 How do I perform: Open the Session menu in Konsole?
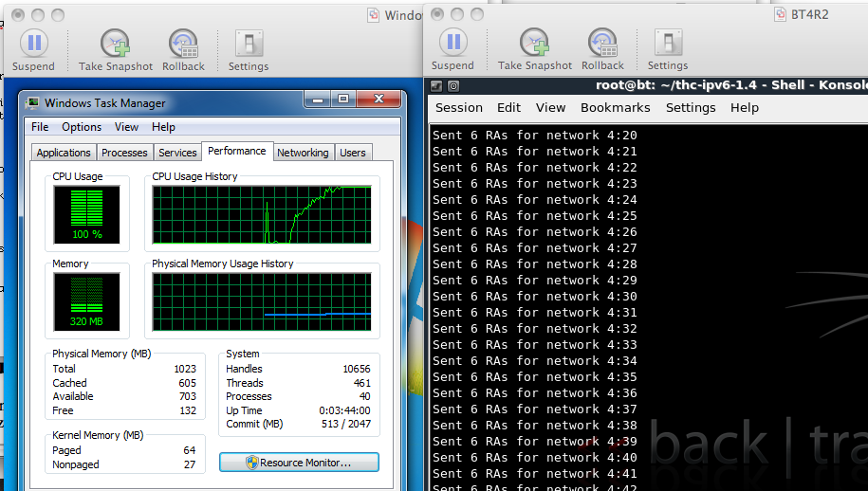[x=459, y=107]
